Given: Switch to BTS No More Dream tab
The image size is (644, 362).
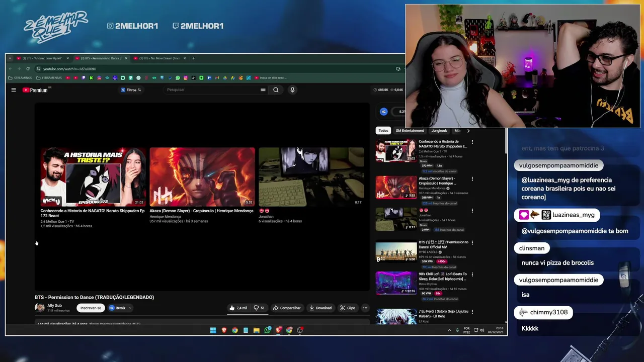Looking at the screenshot, I should 159,58.
